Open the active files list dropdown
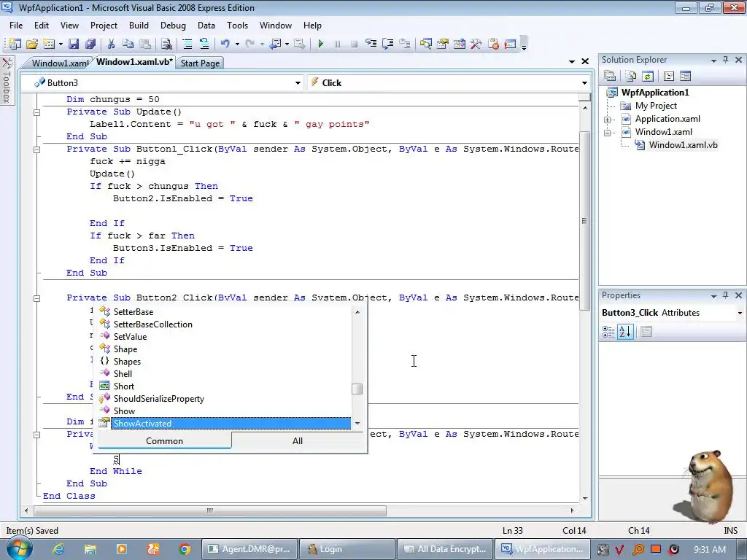The image size is (747, 560). pos(572,61)
